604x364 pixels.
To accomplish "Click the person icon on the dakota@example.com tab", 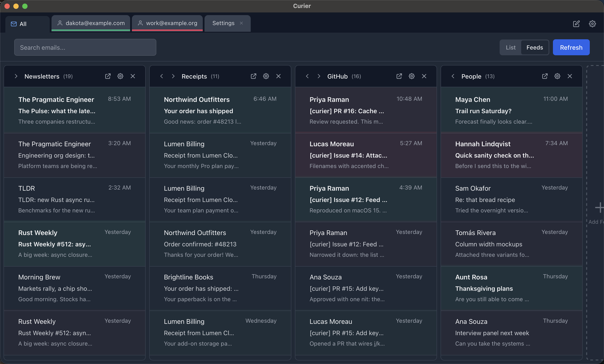I will [60, 23].
